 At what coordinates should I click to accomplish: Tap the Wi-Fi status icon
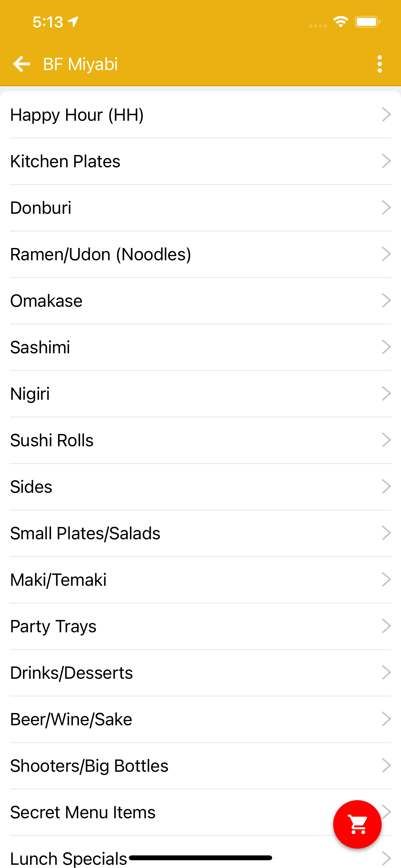pyautogui.click(x=341, y=22)
